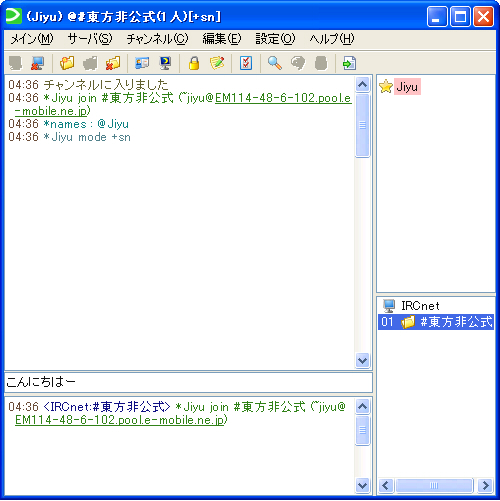
Task: Click the message input field with こんにちはー
Action: [188, 382]
